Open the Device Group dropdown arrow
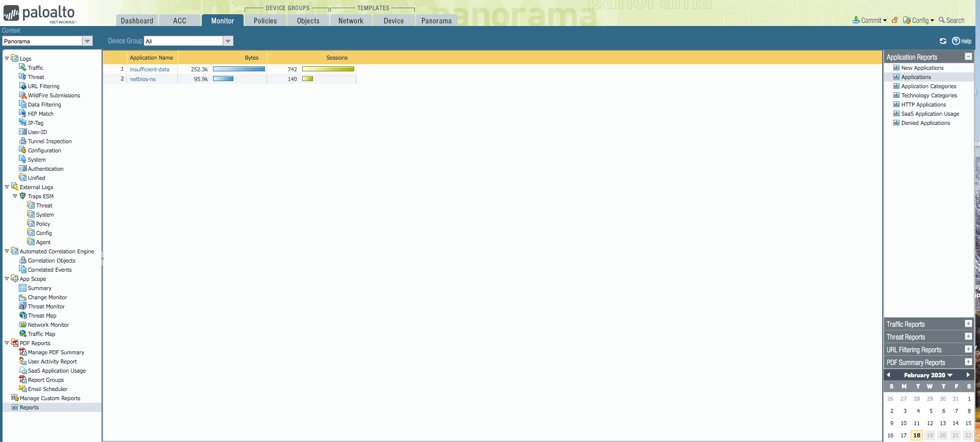The height and width of the screenshot is (442, 980). pos(228,41)
